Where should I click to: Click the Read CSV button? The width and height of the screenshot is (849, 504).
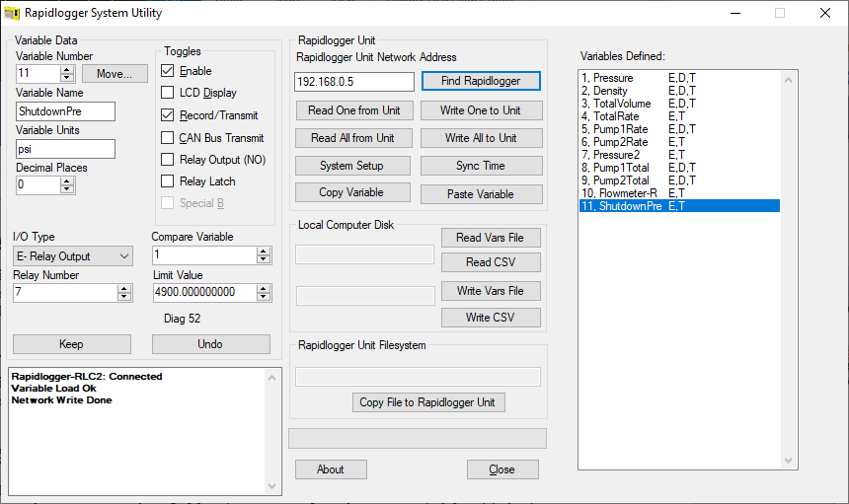click(491, 262)
